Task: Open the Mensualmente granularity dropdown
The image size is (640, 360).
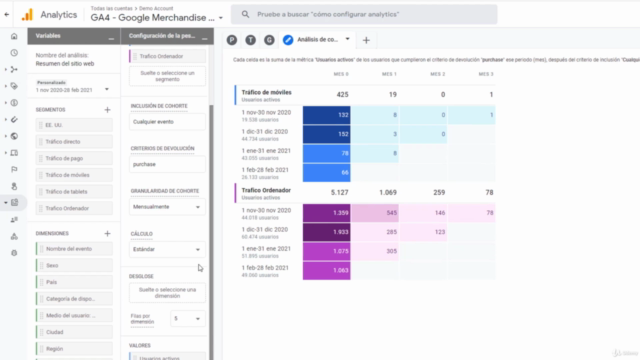Action: [167, 207]
